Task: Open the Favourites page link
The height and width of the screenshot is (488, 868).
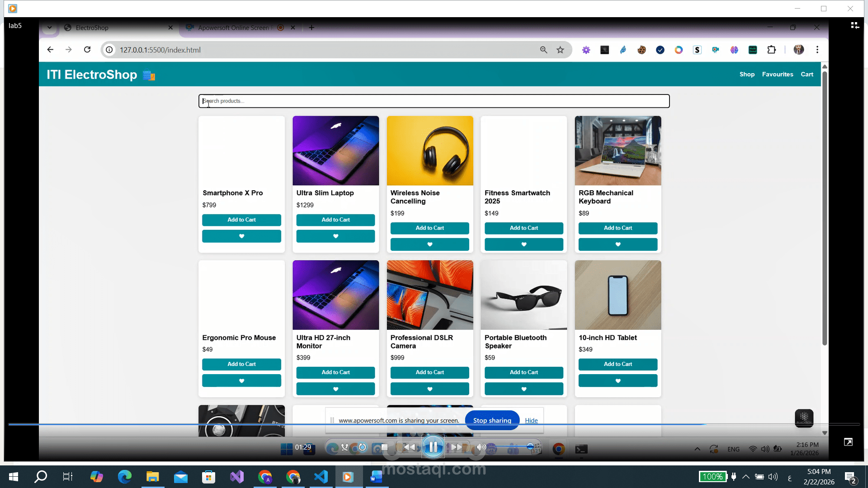Action: [x=777, y=74]
